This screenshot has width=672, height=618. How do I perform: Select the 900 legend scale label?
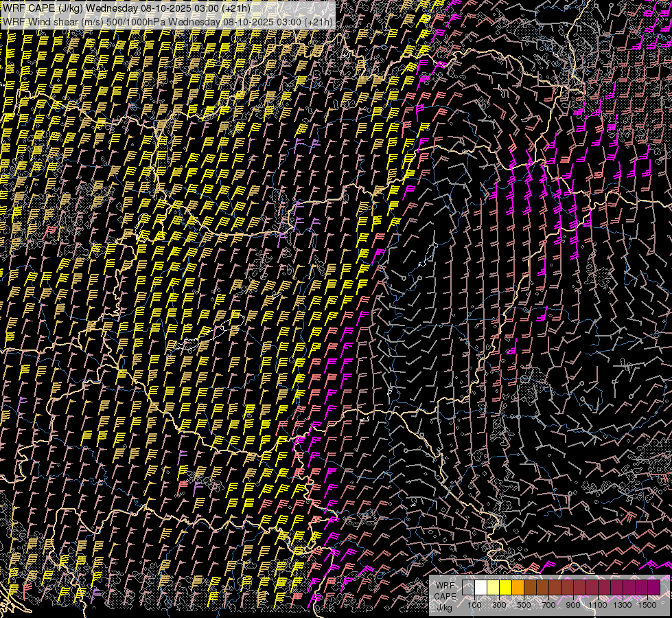pos(573,605)
